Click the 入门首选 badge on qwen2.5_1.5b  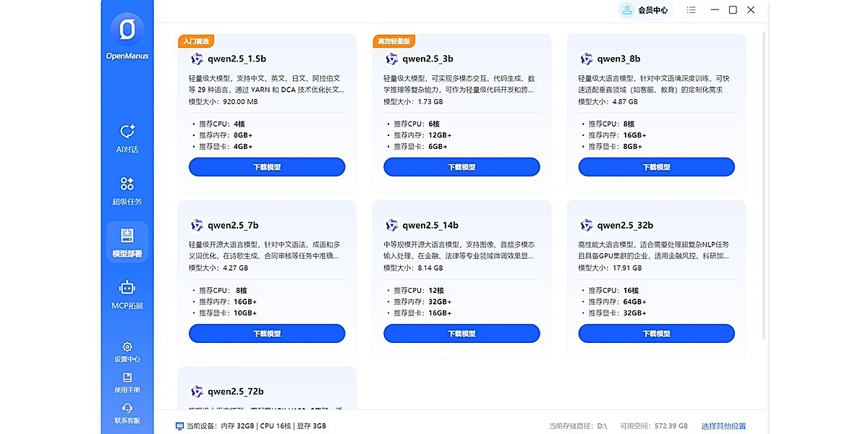195,41
